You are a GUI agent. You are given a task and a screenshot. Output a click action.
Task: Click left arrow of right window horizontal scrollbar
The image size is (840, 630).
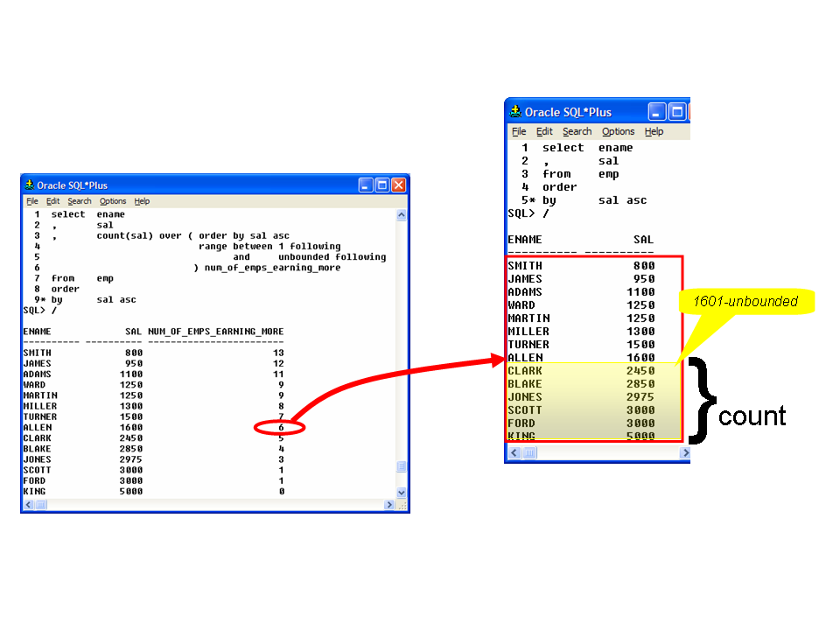coord(514,453)
